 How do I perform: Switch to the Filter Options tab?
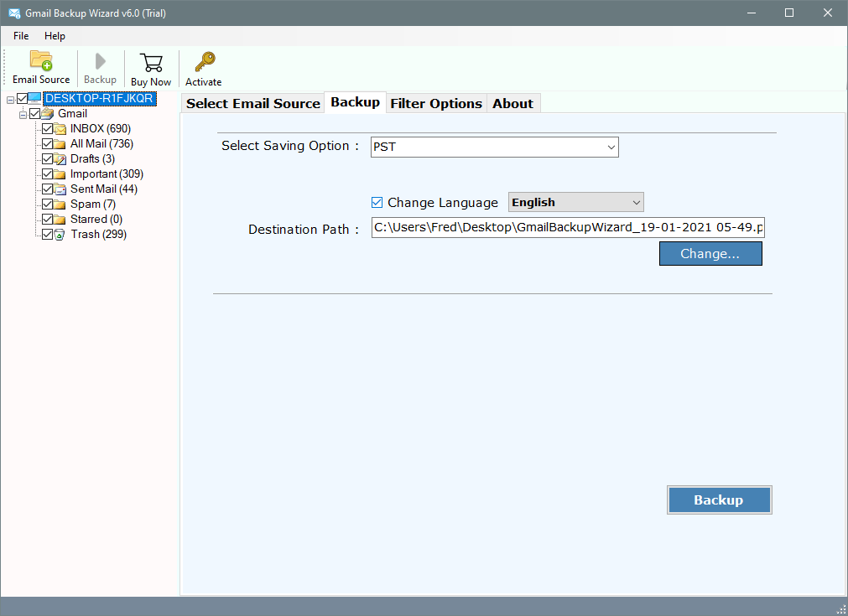(x=436, y=104)
